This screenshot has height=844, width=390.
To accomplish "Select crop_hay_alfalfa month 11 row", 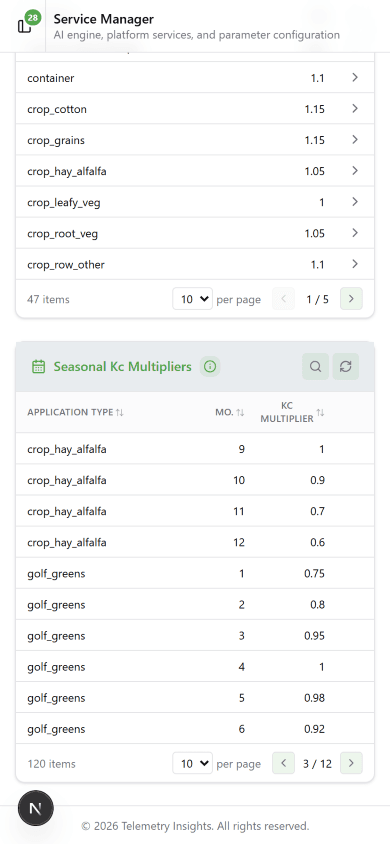I will click(195, 511).
